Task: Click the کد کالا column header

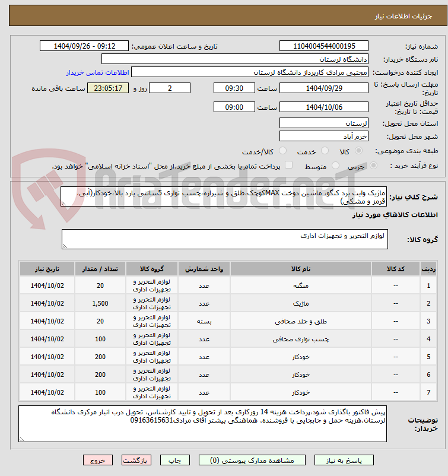Action: 396,269
